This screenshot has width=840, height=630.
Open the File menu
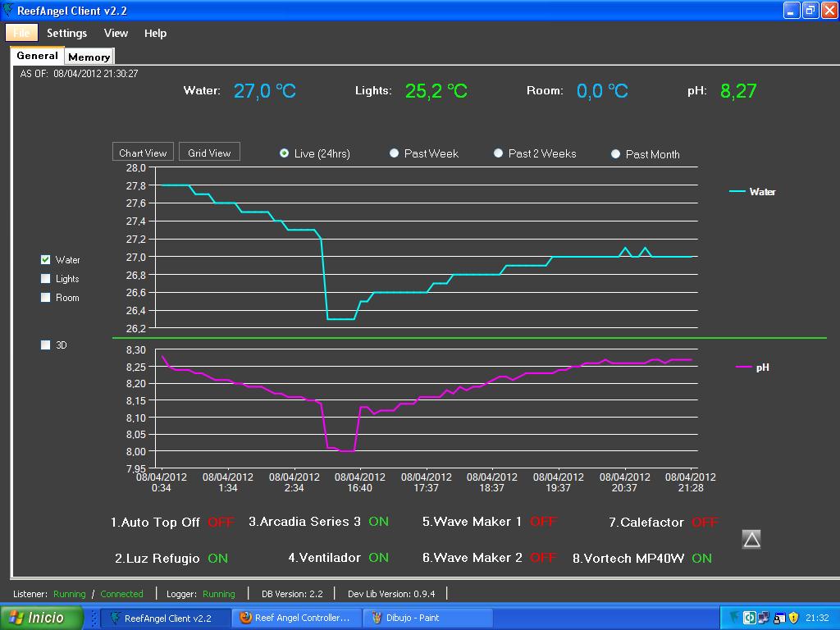pos(21,33)
